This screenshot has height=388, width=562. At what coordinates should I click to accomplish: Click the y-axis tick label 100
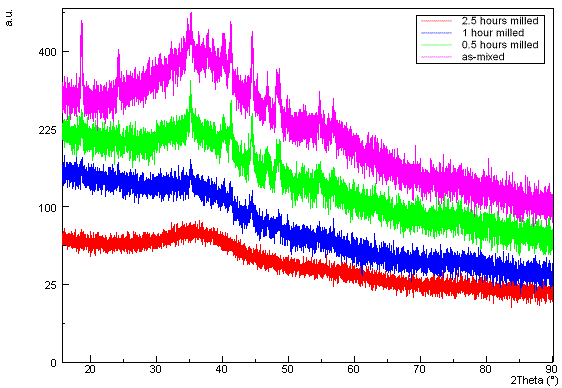[47, 208]
